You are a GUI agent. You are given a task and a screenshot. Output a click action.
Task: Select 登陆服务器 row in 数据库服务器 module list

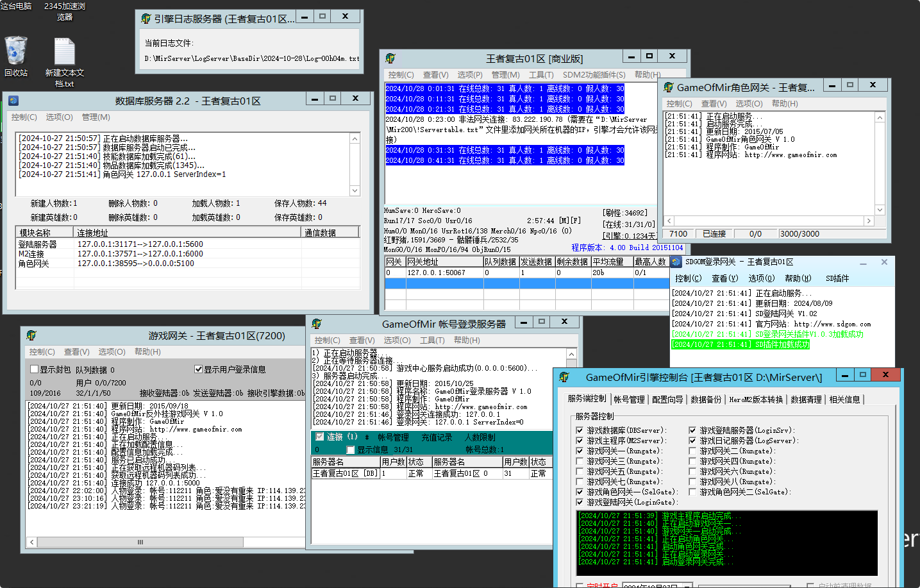click(x=188, y=244)
